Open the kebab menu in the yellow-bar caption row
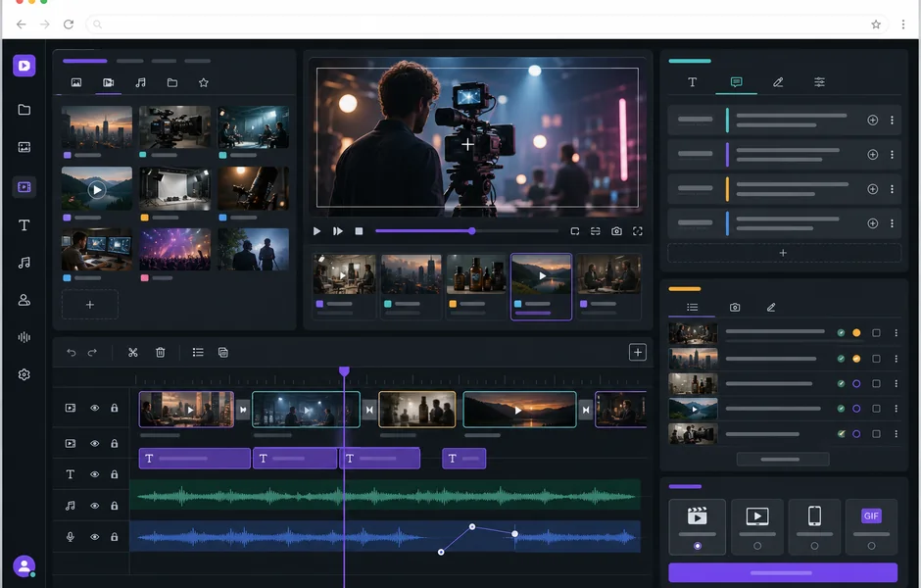Viewport: 921px width, 588px height. tap(893, 189)
